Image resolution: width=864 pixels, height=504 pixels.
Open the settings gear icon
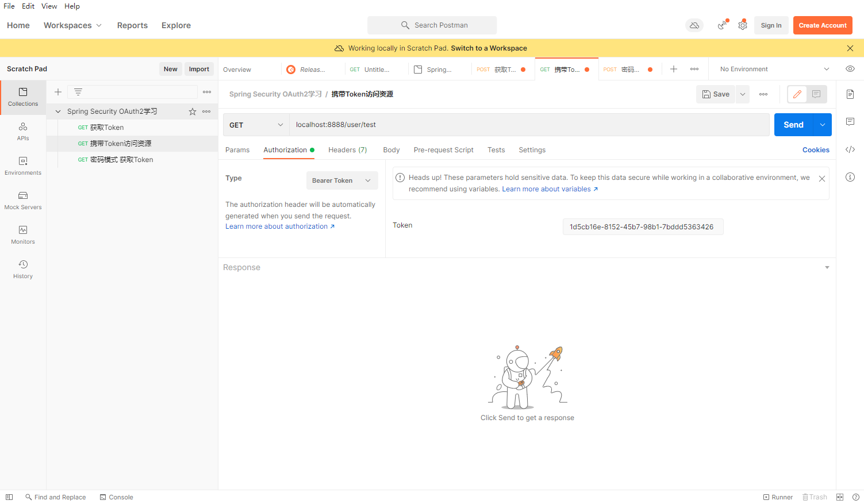click(x=743, y=25)
